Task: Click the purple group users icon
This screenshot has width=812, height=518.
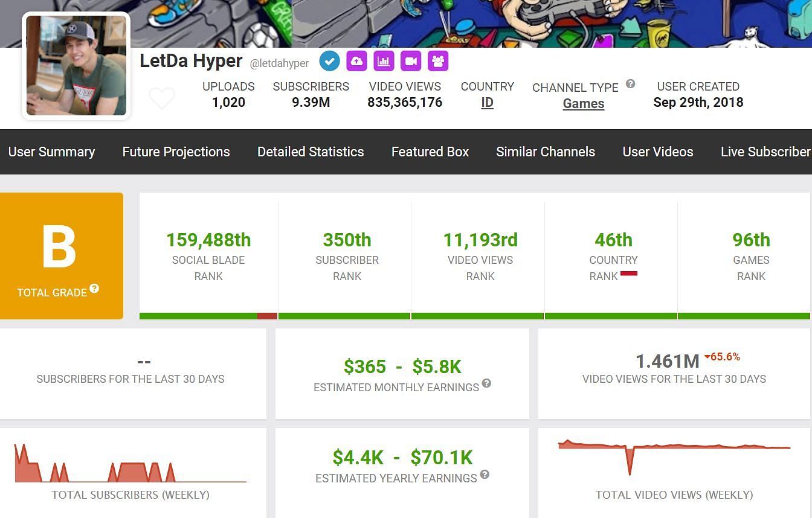Action: coord(438,61)
